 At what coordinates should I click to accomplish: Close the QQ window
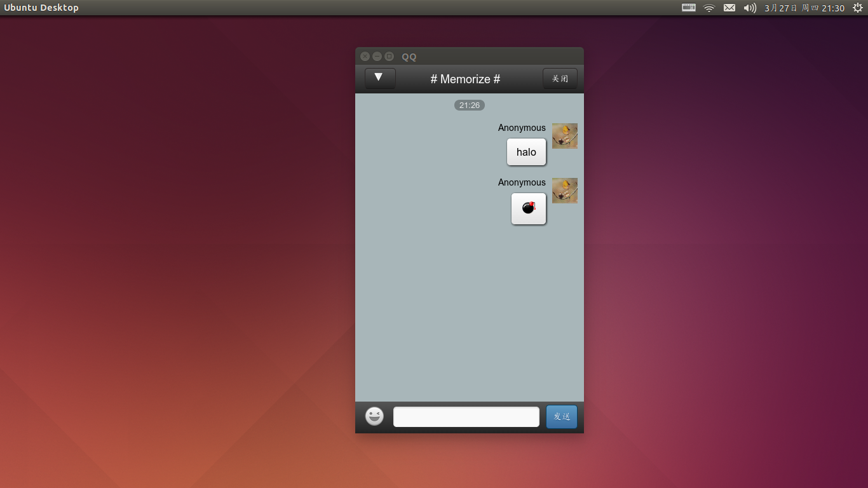click(x=365, y=57)
